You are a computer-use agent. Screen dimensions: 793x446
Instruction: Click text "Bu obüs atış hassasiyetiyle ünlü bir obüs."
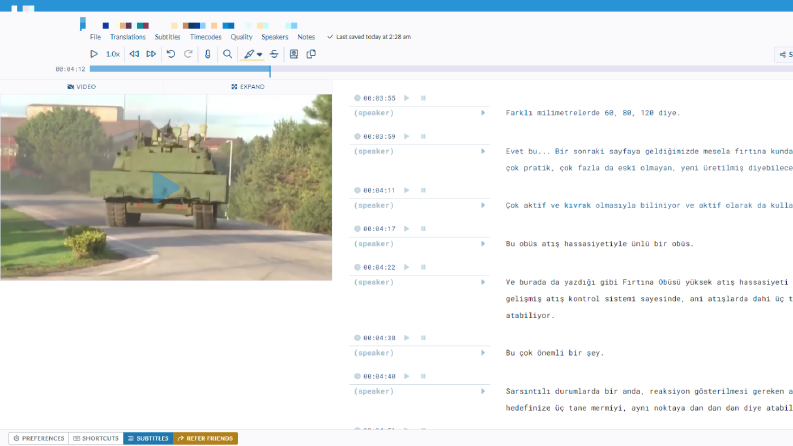pyautogui.click(x=600, y=244)
